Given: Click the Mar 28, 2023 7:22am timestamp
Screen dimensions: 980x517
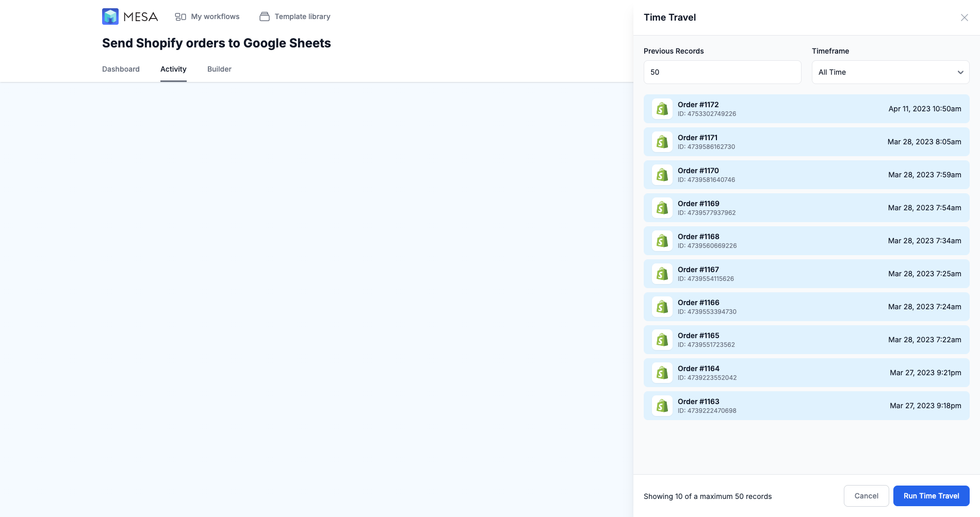Looking at the screenshot, I should pos(925,340).
